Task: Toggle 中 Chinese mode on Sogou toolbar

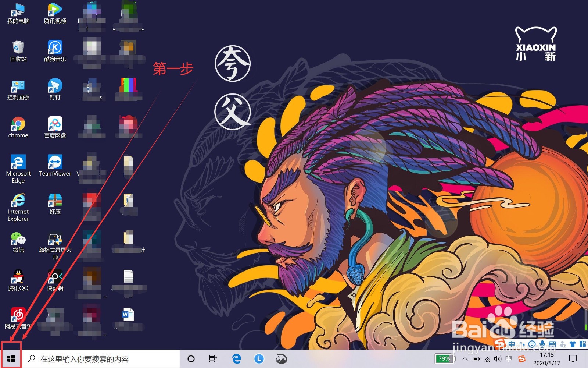Action: [512, 344]
